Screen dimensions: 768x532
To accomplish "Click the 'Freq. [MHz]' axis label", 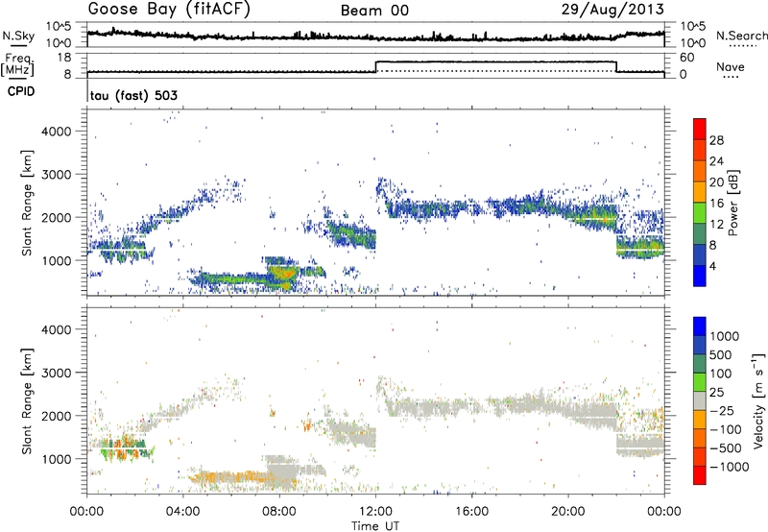I will [x=18, y=65].
